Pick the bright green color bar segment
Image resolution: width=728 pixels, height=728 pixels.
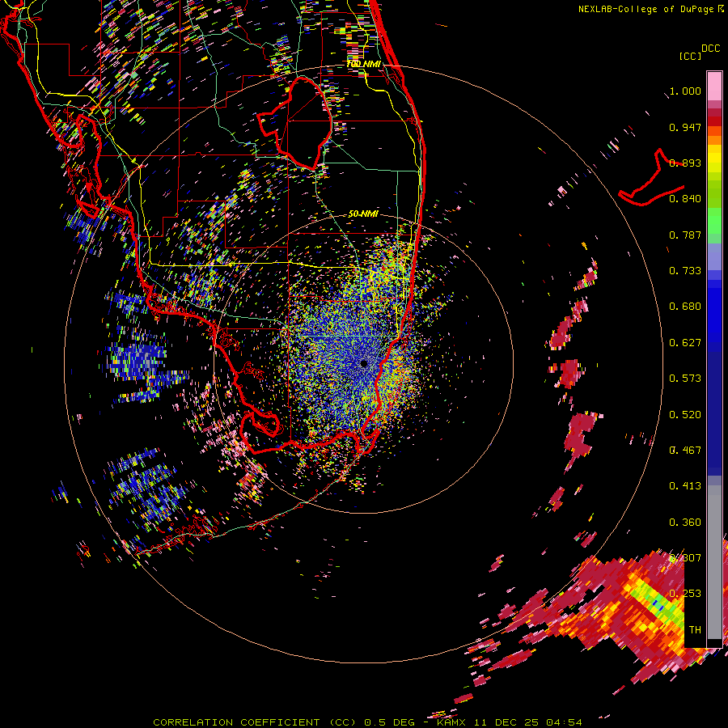click(x=714, y=220)
